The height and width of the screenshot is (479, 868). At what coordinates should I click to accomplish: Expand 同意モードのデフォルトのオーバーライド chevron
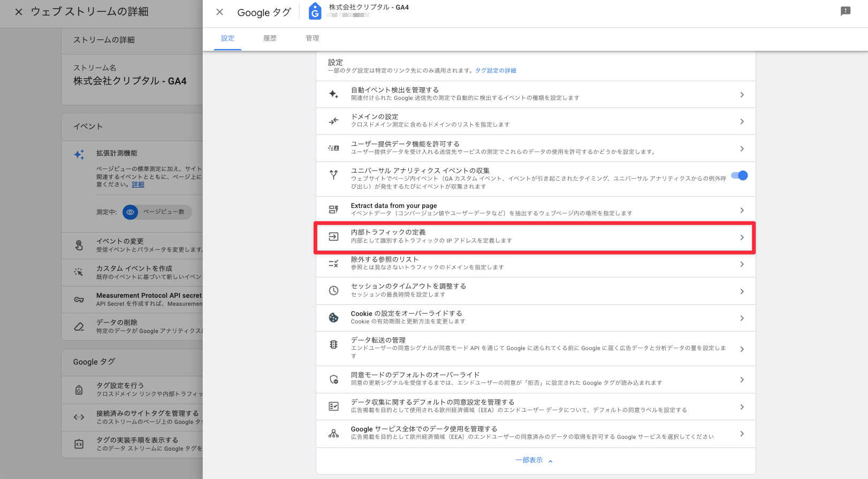[x=742, y=380]
